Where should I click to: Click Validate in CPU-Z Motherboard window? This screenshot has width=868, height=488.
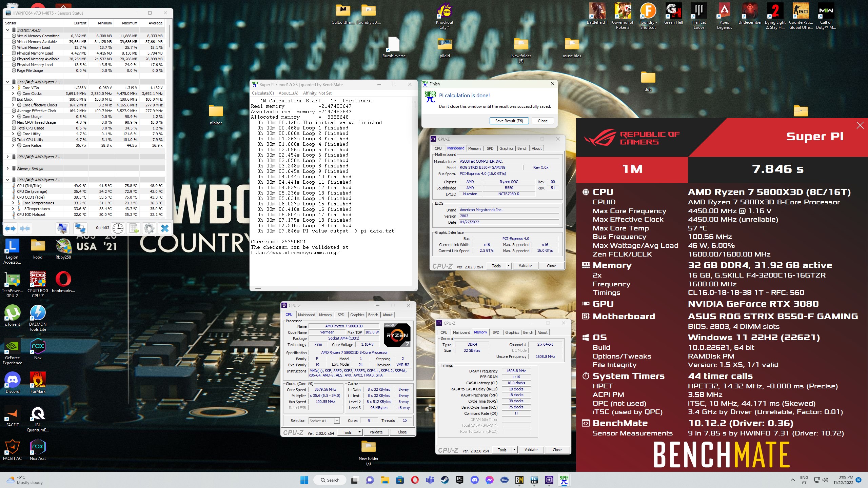[x=525, y=266]
